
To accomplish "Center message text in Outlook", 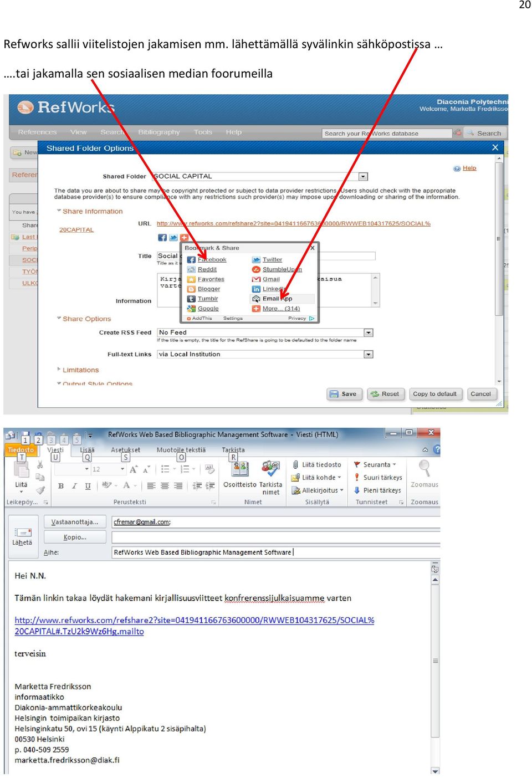I will [x=165, y=486].
